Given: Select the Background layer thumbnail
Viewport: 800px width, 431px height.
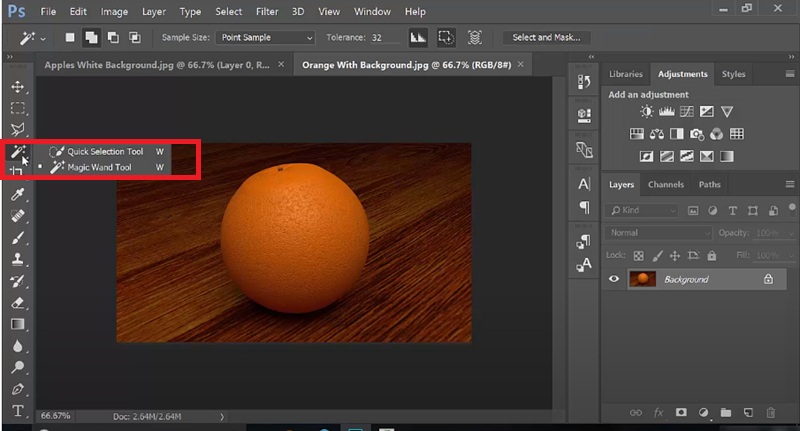Looking at the screenshot, I should (642, 279).
